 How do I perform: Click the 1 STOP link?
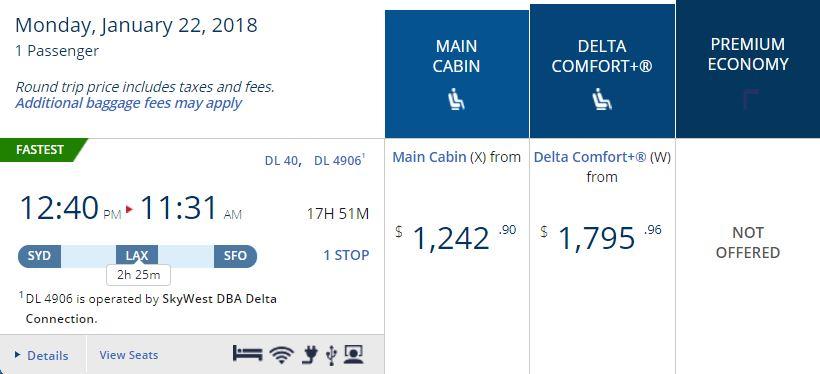346,255
